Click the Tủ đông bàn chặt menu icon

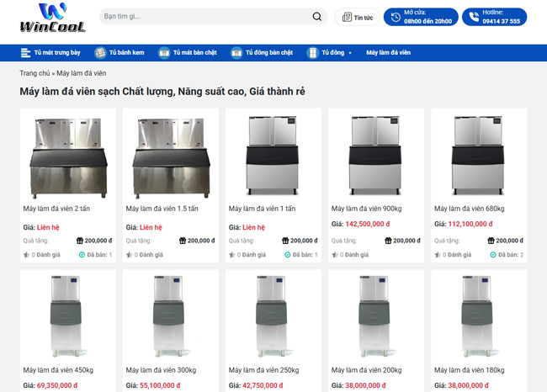tap(236, 53)
